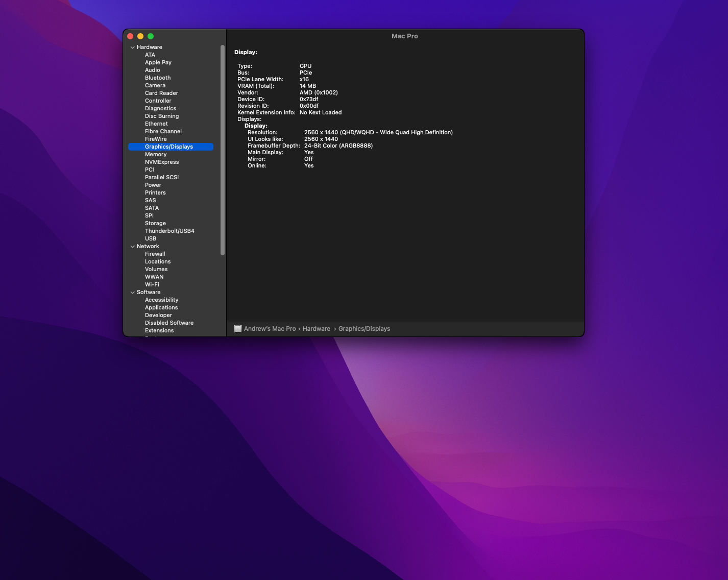Viewport: 728px width, 580px height.
Task: Click the Revision ID value 0x00df
Action: pos(309,106)
